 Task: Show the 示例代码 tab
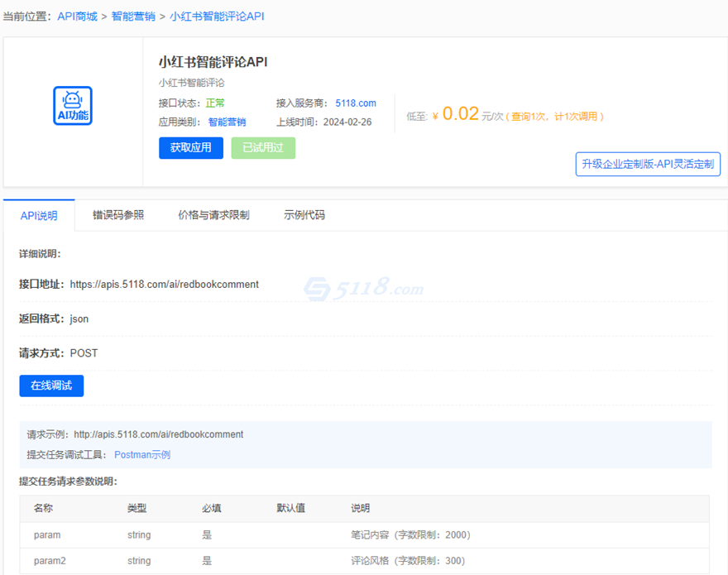pyautogui.click(x=304, y=215)
